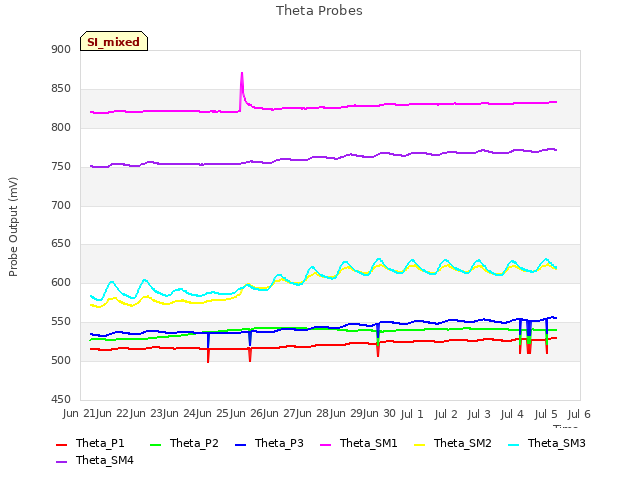Click the Jul 5 x-axis date label

click(x=546, y=414)
